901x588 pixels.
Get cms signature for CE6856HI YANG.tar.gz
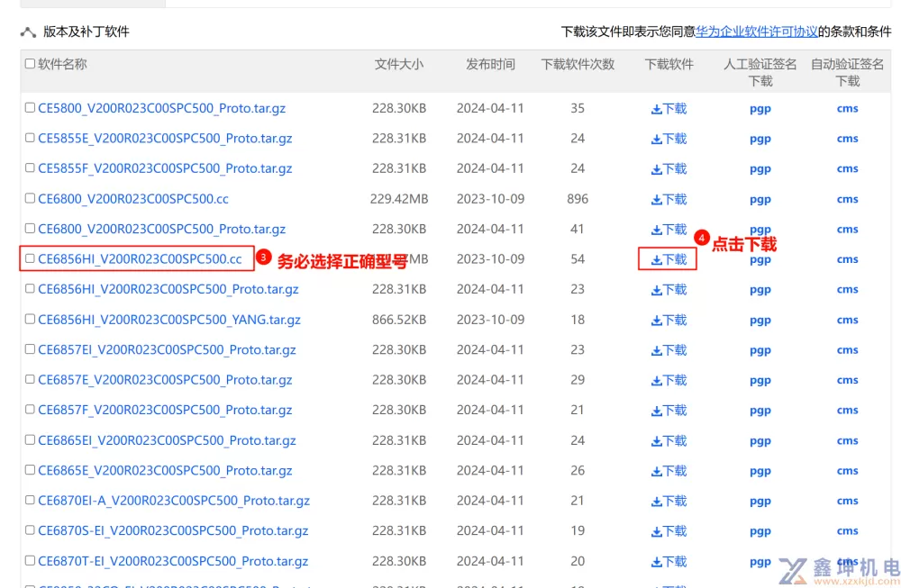click(x=848, y=320)
